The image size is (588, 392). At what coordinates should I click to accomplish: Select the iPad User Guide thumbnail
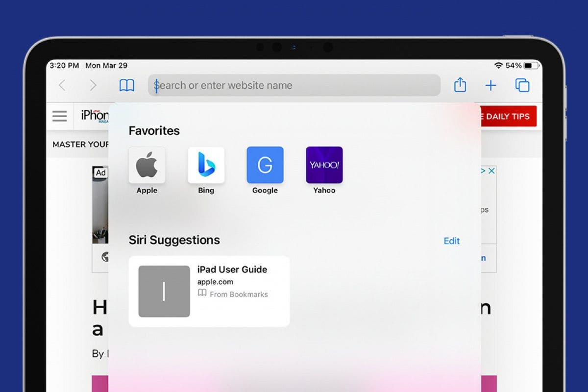click(164, 292)
